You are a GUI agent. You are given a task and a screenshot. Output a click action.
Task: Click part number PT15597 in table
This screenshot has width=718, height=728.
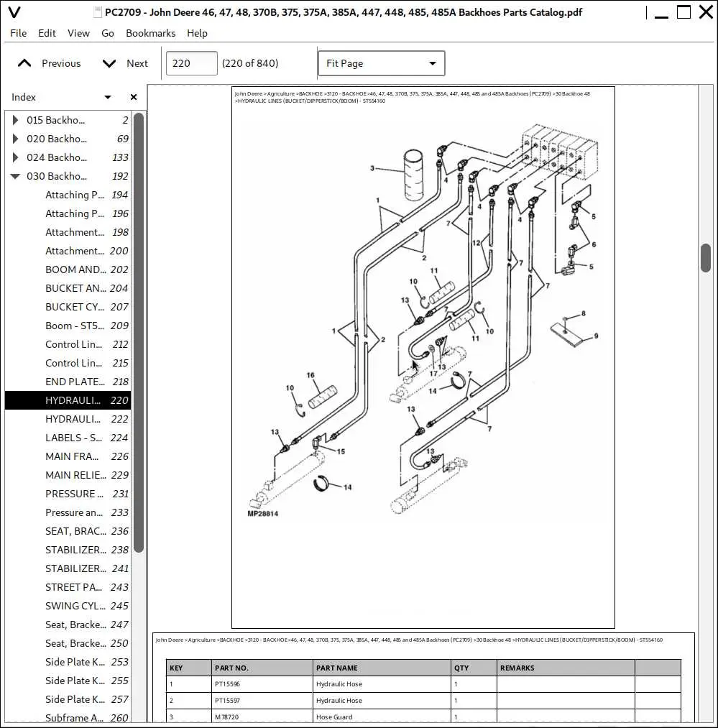(x=227, y=701)
